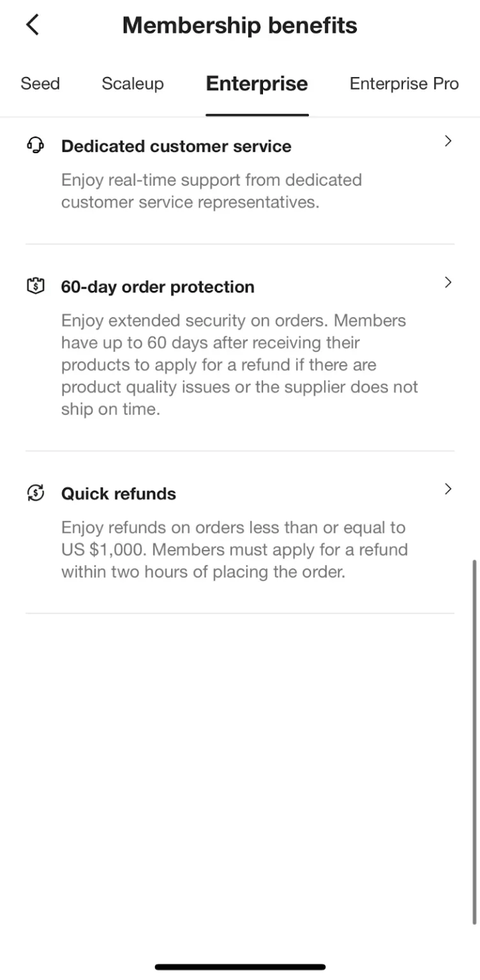Tap the back arrow
The height and width of the screenshot is (980, 480).
32,26
